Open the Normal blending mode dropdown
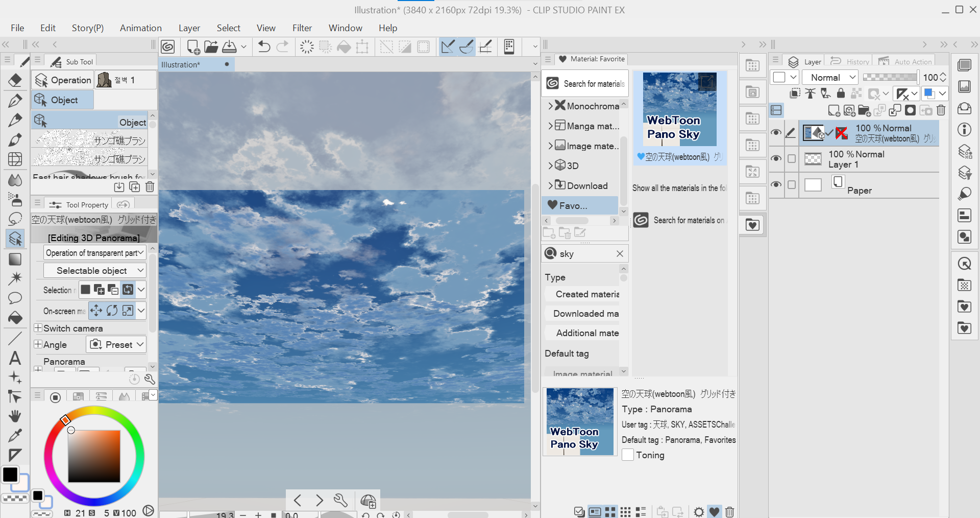980x518 pixels. point(830,77)
